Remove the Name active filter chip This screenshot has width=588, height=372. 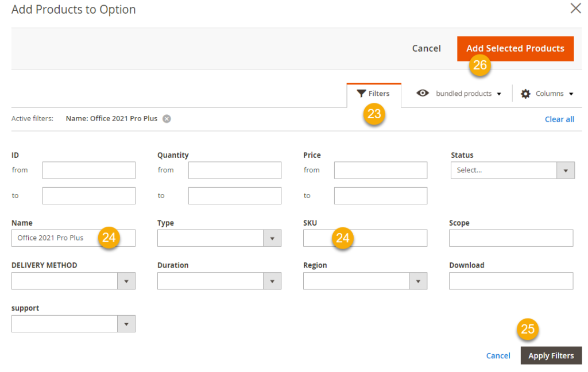coord(167,119)
